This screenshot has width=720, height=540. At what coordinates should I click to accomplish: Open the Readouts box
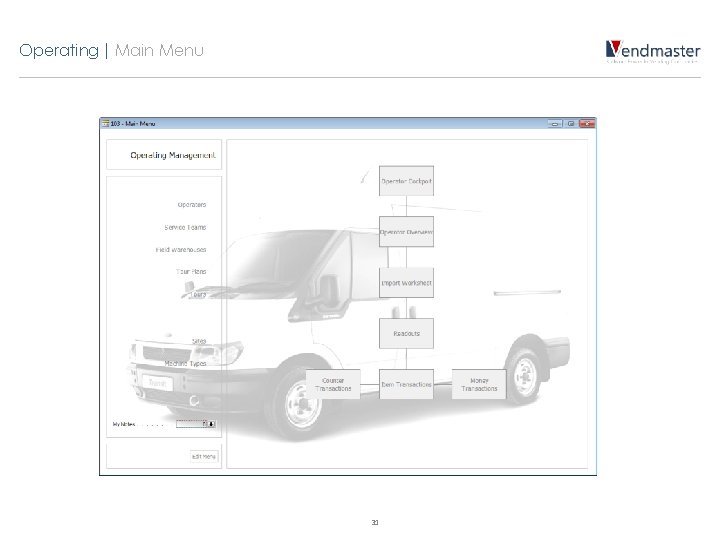406,333
